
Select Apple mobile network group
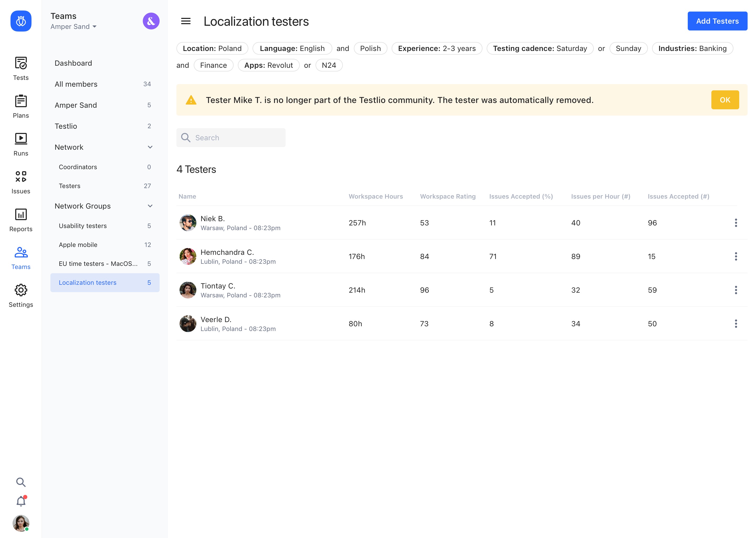(78, 245)
